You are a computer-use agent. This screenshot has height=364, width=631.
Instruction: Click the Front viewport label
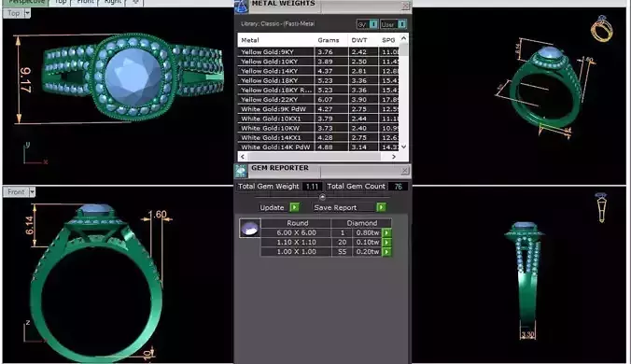[16, 192]
